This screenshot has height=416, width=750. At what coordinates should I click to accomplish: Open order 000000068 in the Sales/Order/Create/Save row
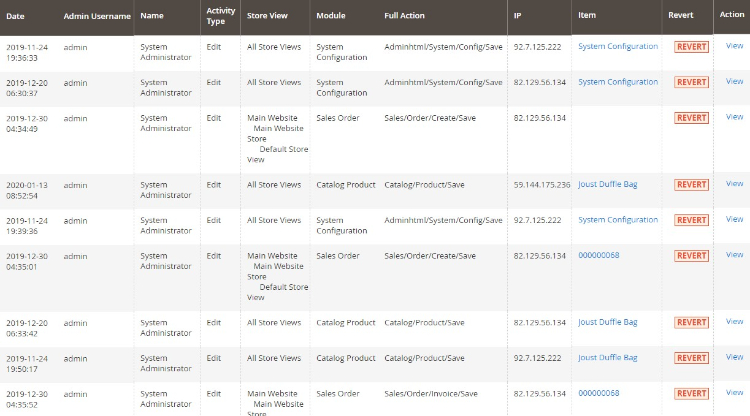pyautogui.click(x=598, y=255)
